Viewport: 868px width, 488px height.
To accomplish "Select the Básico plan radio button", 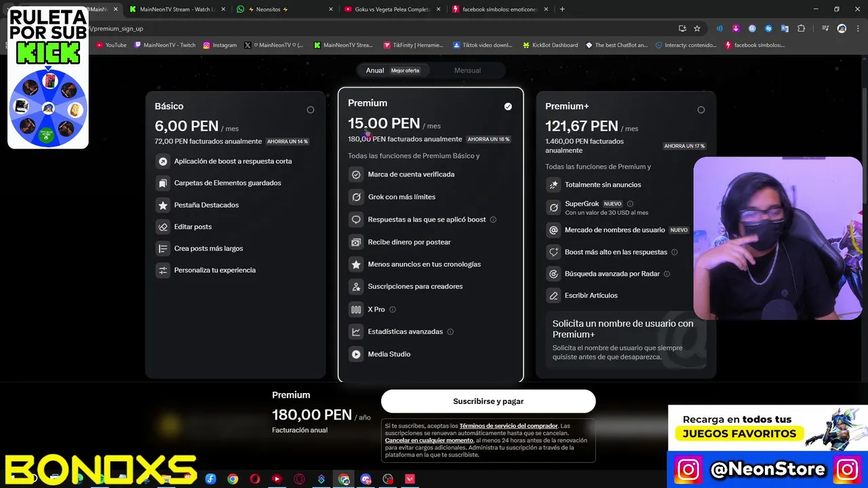I will coord(311,110).
